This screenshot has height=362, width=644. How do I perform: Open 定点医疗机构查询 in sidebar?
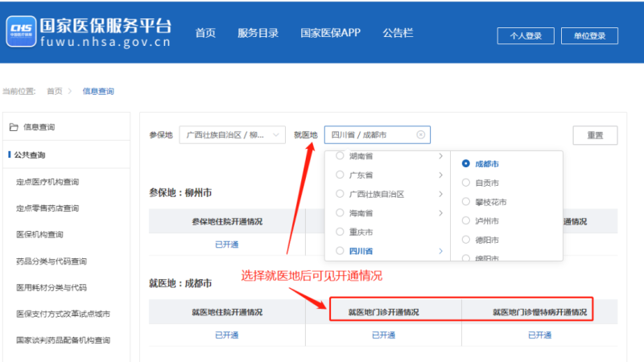[47, 182]
